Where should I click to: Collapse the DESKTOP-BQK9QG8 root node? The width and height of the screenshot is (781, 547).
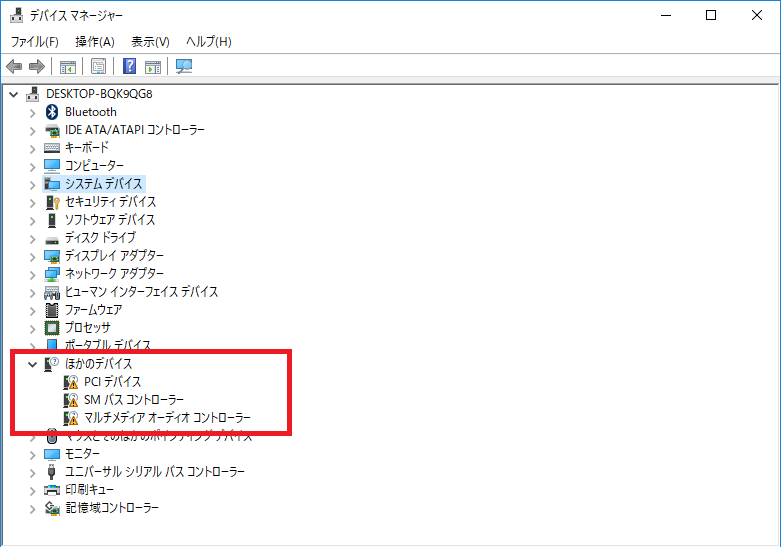pyautogui.click(x=13, y=94)
